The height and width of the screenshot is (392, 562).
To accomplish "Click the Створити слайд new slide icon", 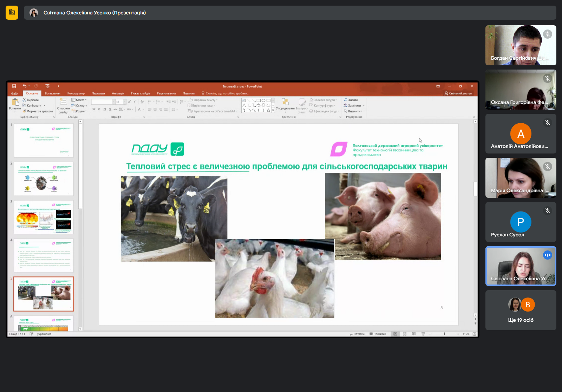I will (x=63, y=102).
